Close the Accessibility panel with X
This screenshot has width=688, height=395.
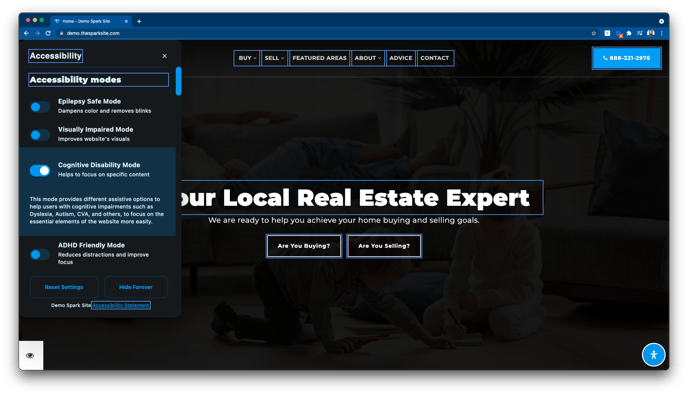pyautogui.click(x=165, y=56)
